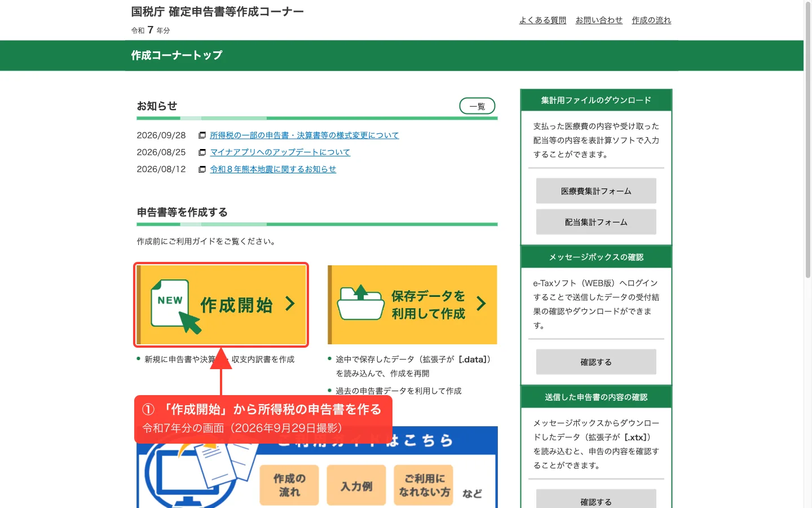Open the ご利用になれない方 guide tile
Screen dimensions: 812x508
pos(424,485)
